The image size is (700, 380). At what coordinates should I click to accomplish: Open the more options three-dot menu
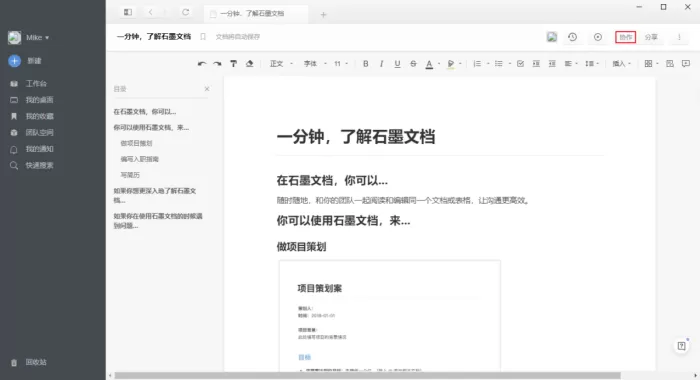679,37
